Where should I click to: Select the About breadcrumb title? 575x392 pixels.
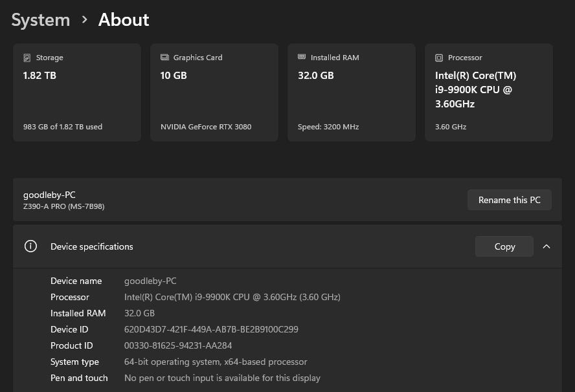(x=124, y=20)
